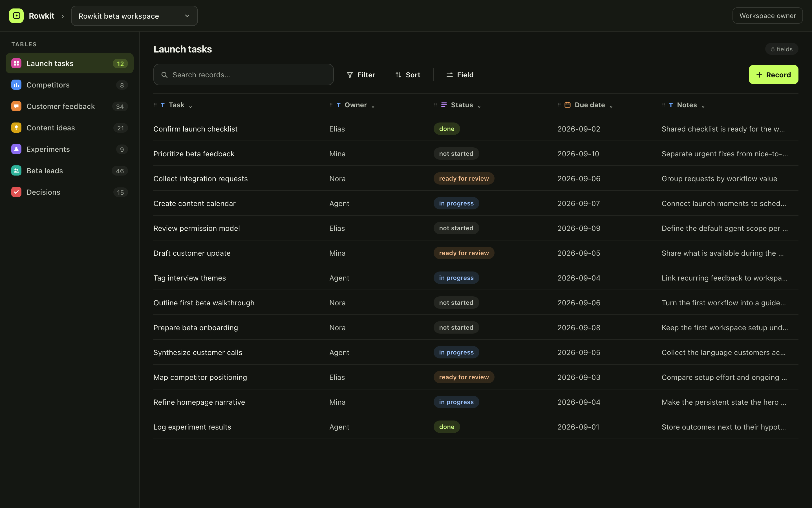Click owner Agent on Tag interview themes row
The image size is (812, 508).
coord(339,278)
